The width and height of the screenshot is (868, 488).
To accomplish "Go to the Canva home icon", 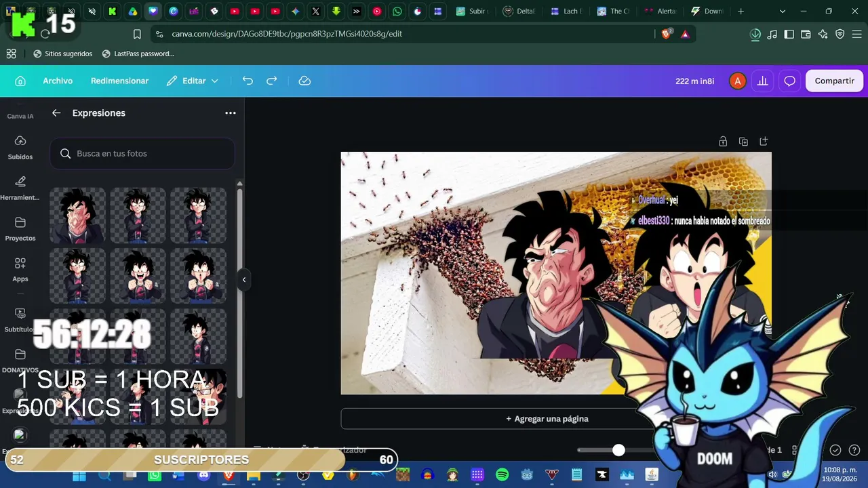I will pos(20,81).
